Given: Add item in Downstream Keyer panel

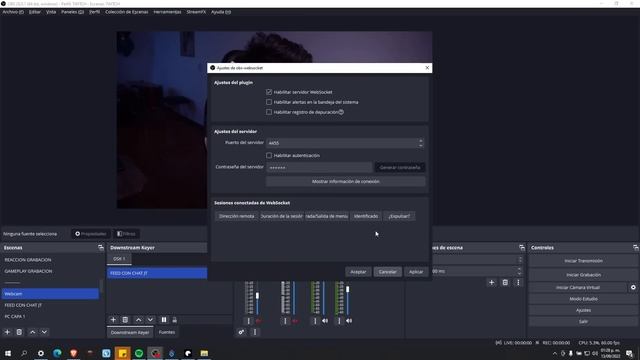Looking at the screenshot, I should pos(113,320).
